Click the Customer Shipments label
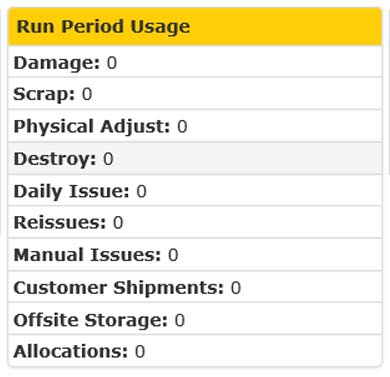This screenshot has width=390, height=377. (x=119, y=288)
